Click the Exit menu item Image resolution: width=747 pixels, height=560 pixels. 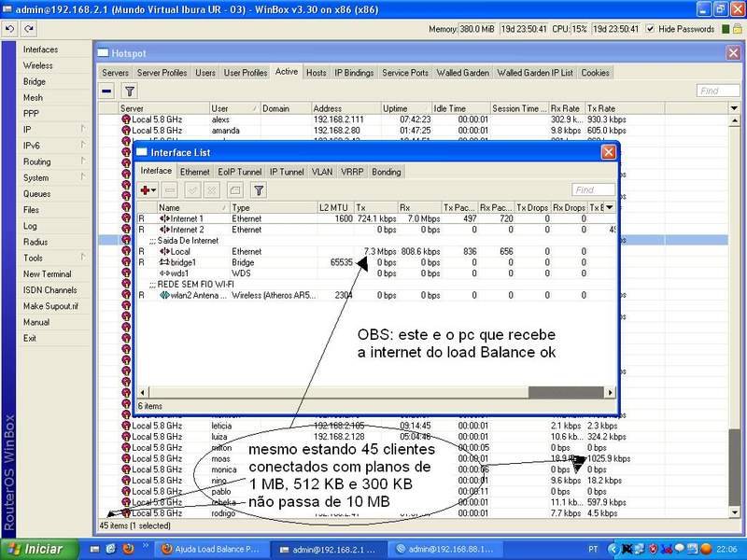pyautogui.click(x=30, y=338)
